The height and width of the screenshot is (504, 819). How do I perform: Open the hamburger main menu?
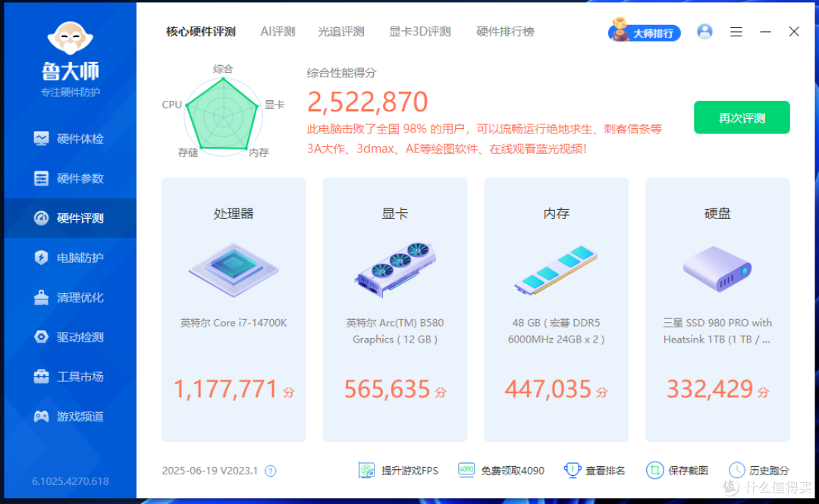(x=736, y=33)
